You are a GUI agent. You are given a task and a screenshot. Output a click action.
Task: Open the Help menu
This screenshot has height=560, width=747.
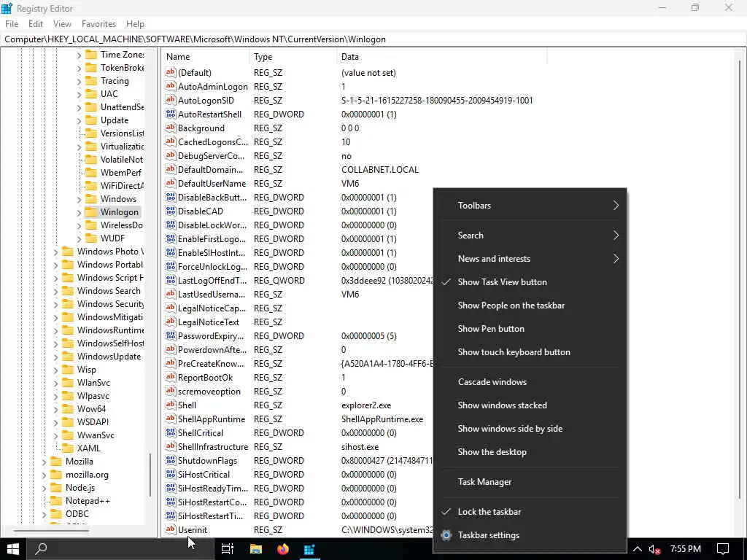[x=135, y=24]
